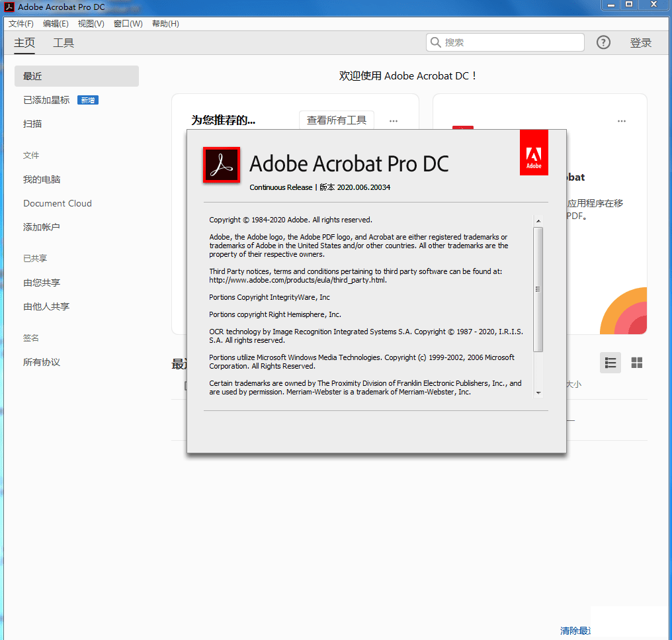
Task: Open the 帮助(H) menu
Action: [165, 24]
